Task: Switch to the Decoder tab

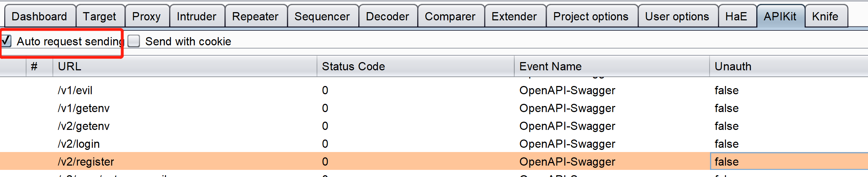Action: (388, 16)
